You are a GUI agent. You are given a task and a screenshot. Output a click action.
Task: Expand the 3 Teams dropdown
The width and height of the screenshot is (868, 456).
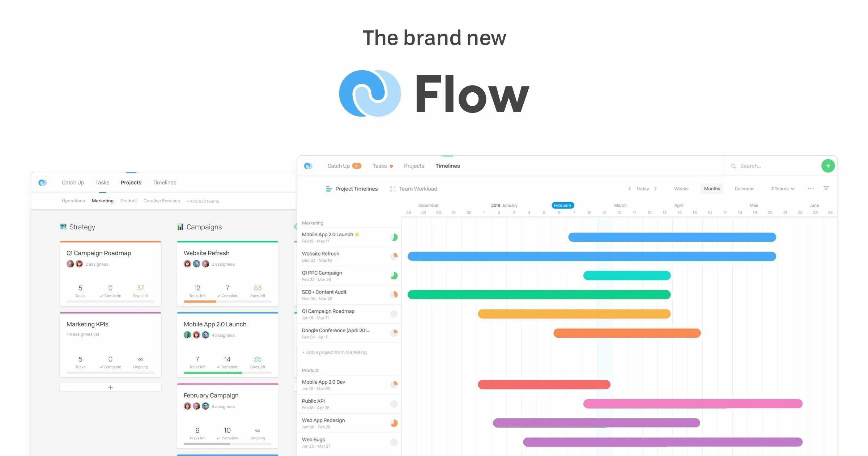[x=782, y=189]
